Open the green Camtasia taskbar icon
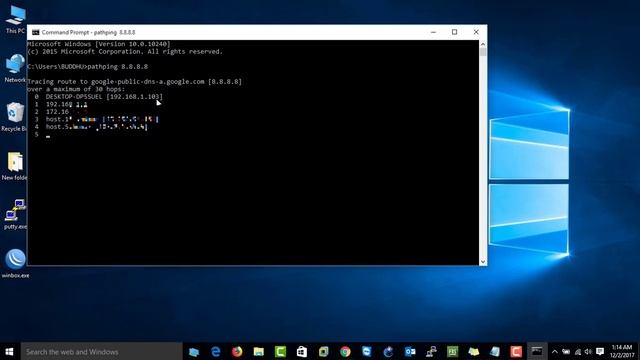Viewport: 640px width, 360px height. [280, 351]
